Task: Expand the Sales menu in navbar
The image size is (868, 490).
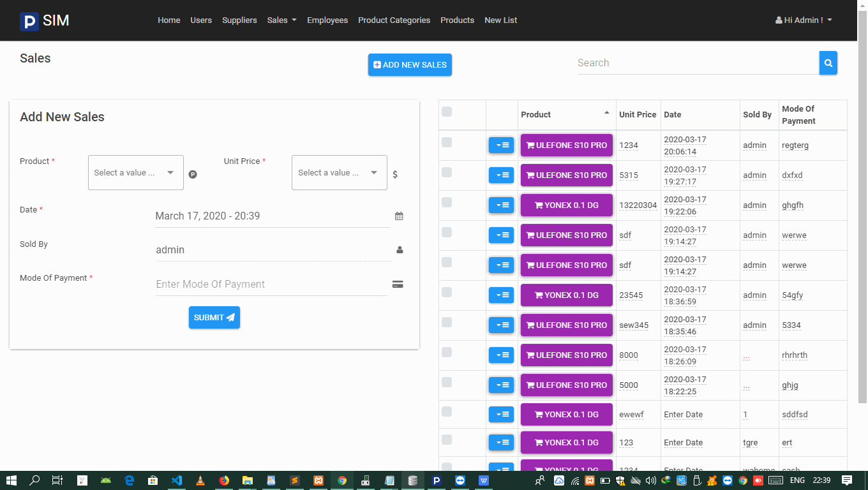Action: coord(281,20)
